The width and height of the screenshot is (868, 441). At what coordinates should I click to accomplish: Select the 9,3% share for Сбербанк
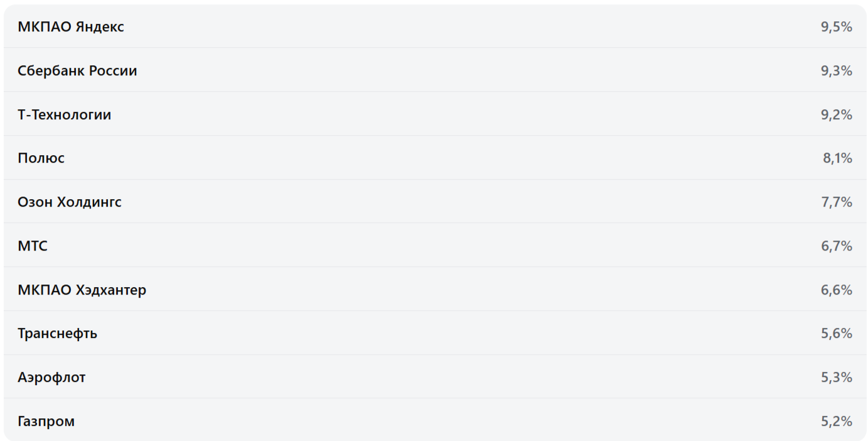[836, 71]
